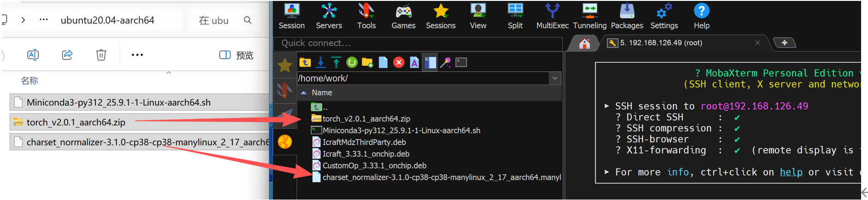The image size is (868, 200).
Task: Select charset_normalizer file in Explorer window
Action: [x=139, y=142]
